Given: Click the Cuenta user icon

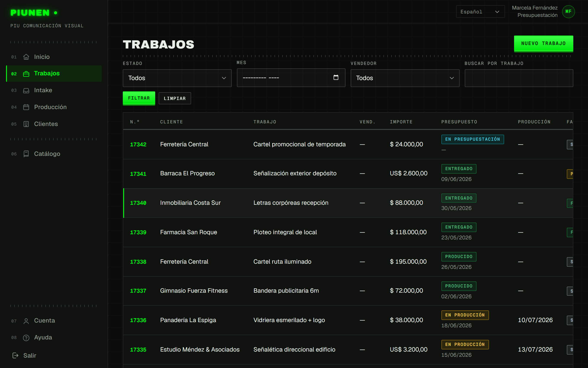Looking at the screenshot, I should [x=26, y=321].
